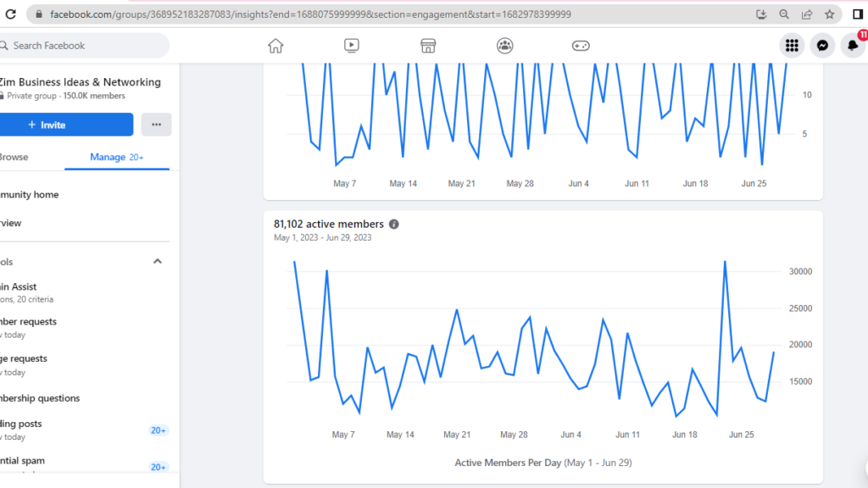
Task: Switch to the Browse tab
Action: tap(14, 157)
